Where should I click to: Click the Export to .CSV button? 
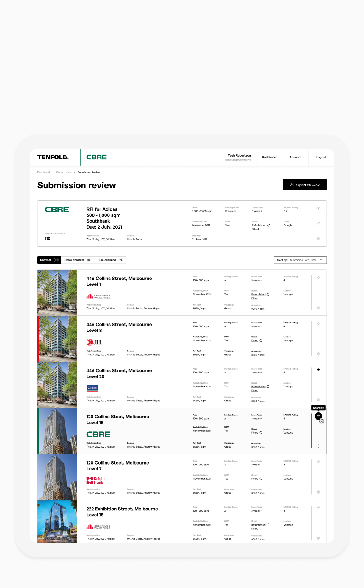(x=305, y=185)
